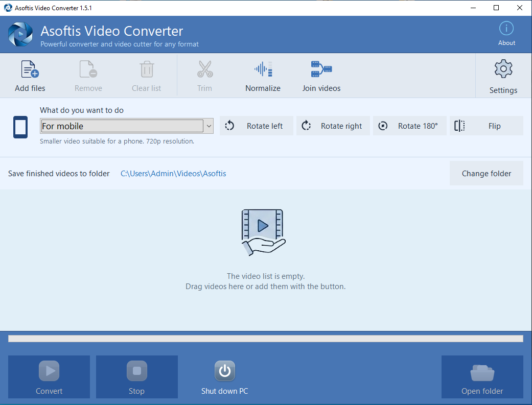The width and height of the screenshot is (532, 405).
Task: Rotate the video left
Action: (257, 126)
